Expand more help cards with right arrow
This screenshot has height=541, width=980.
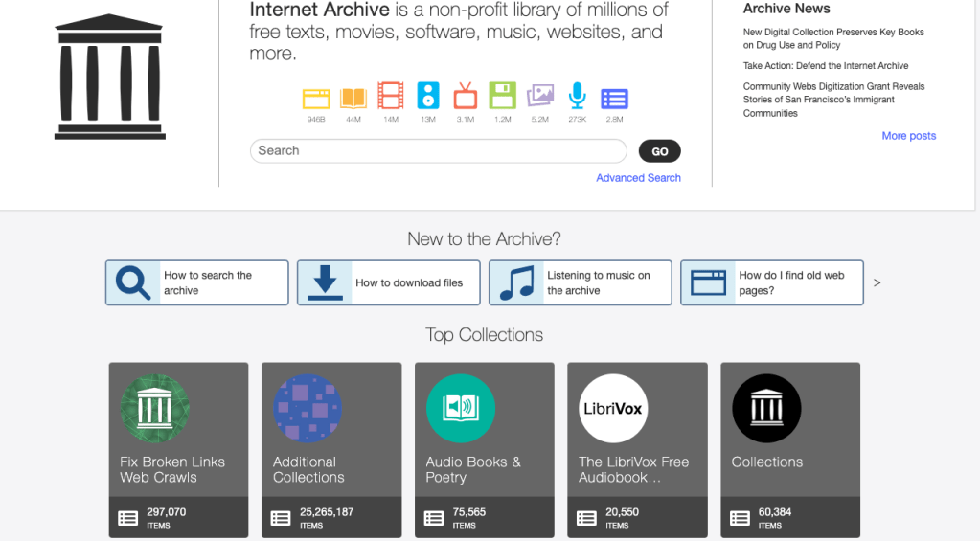877,282
